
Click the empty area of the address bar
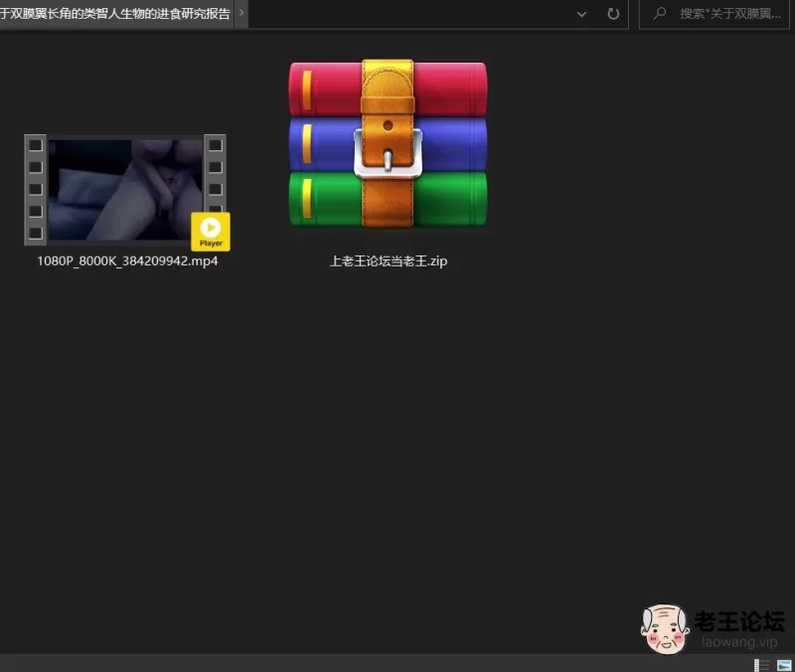click(407, 14)
